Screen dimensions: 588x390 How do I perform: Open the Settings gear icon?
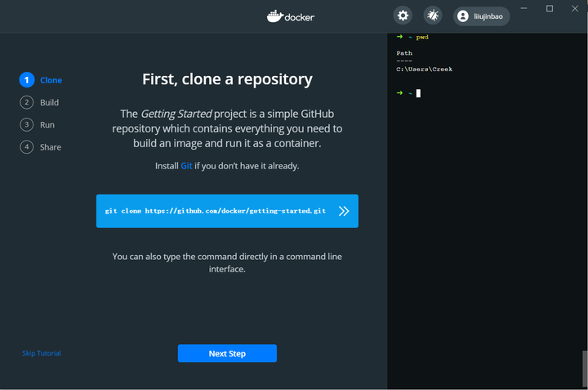403,16
